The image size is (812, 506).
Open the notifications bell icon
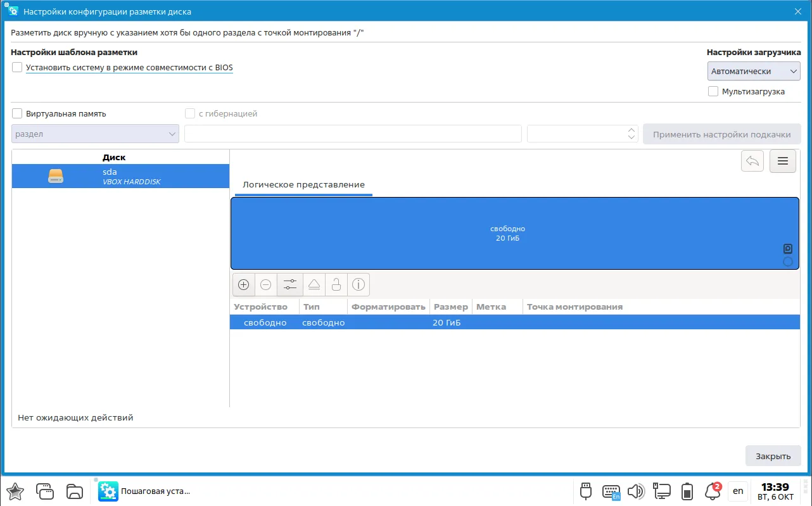pyautogui.click(x=713, y=491)
